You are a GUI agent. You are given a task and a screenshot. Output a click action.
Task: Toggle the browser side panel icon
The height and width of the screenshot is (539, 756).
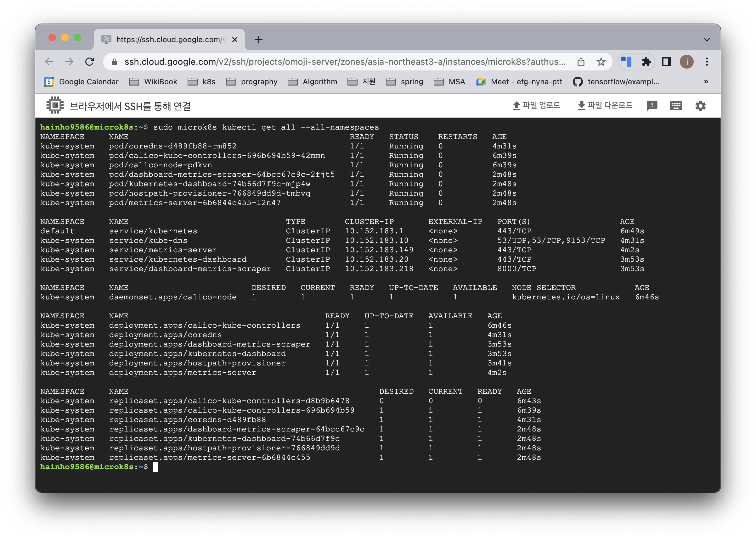[666, 62]
